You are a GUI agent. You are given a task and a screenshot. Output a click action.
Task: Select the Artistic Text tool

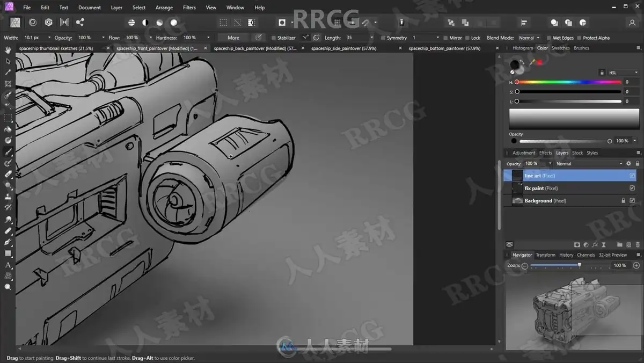pyautogui.click(x=8, y=265)
